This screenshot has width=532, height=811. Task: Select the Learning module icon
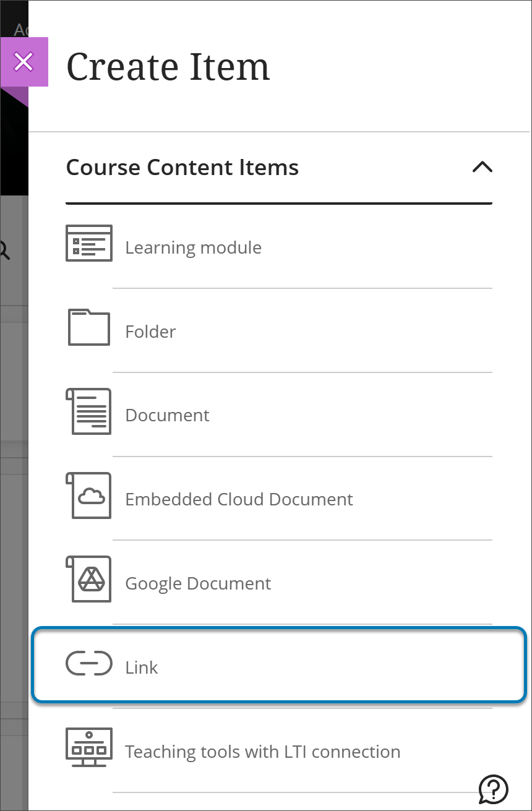[88, 243]
